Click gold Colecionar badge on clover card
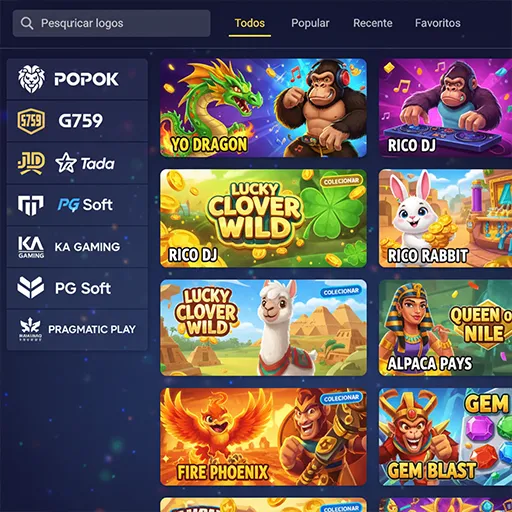This screenshot has width=512, height=512. tap(341, 181)
